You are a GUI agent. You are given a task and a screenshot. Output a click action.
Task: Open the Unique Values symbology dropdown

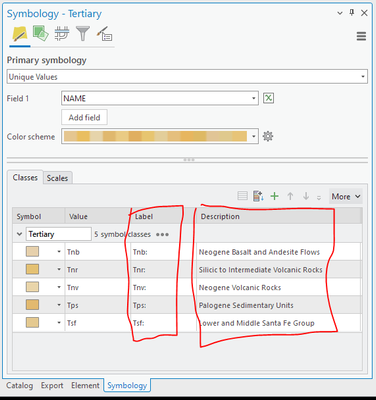[187, 77]
